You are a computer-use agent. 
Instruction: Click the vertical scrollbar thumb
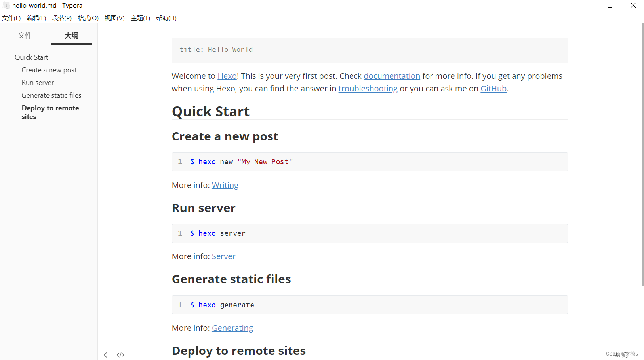click(x=642, y=154)
